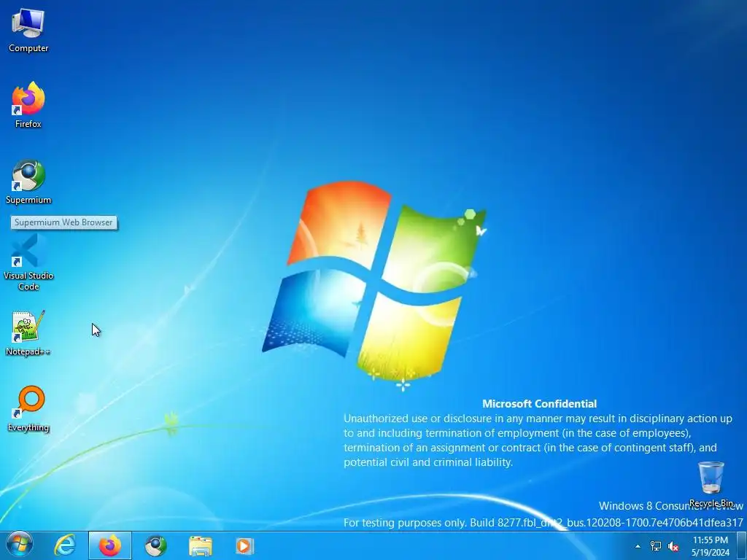The height and width of the screenshot is (560, 747).
Task: Open the clock showing 11:55 PM
Action: (x=711, y=546)
